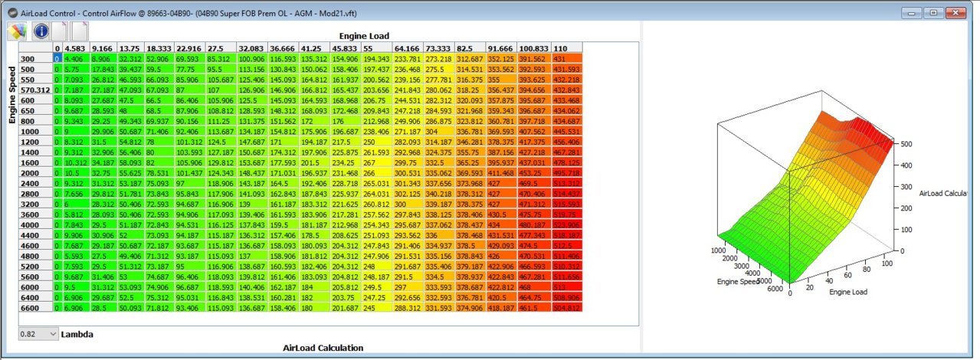Click cell 250 in row 1200
This screenshot has width=980, height=360.
coord(378,142)
